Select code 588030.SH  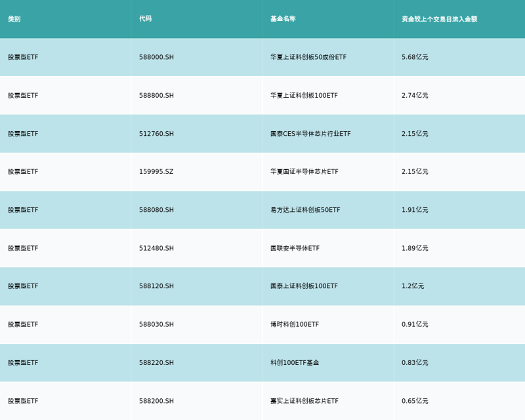tap(156, 324)
